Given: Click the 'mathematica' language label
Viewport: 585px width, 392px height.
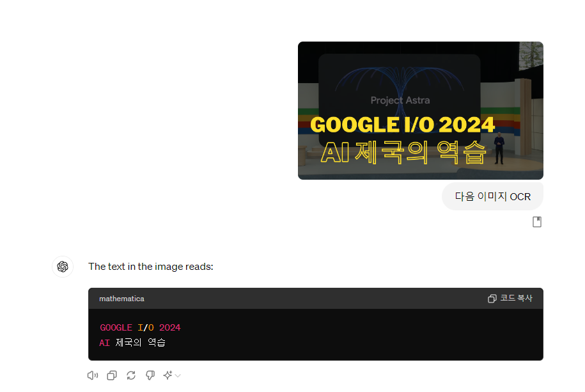Looking at the screenshot, I should point(121,299).
